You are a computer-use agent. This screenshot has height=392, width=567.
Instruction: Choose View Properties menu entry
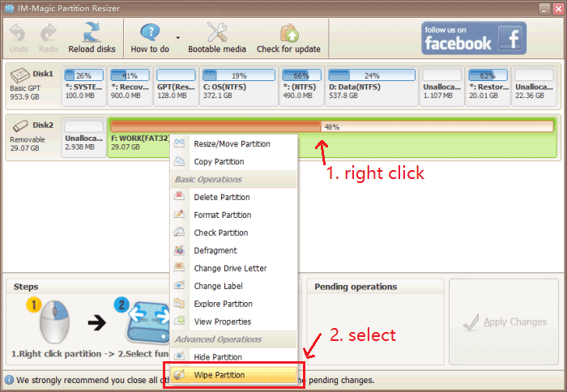click(x=233, y=321)
